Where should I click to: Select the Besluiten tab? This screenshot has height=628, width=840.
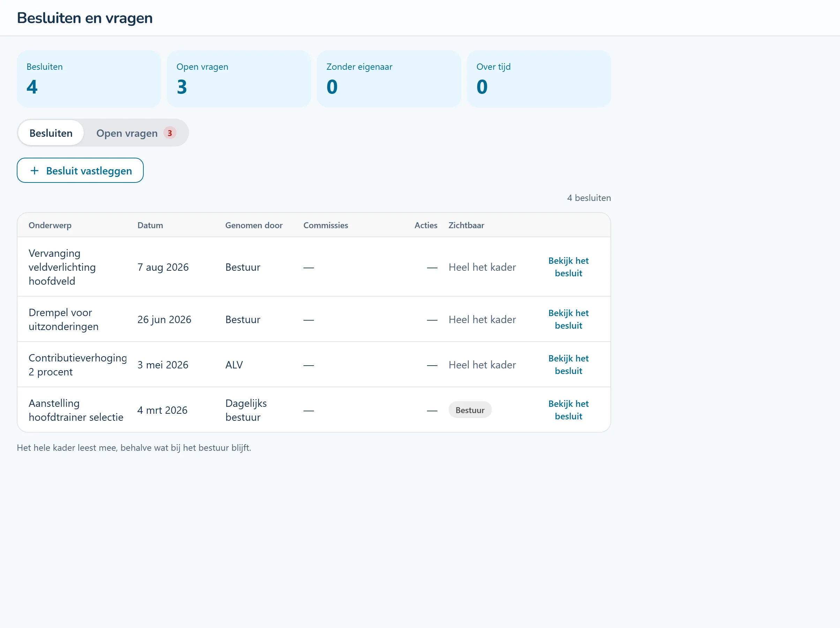(x=51, y=133)
